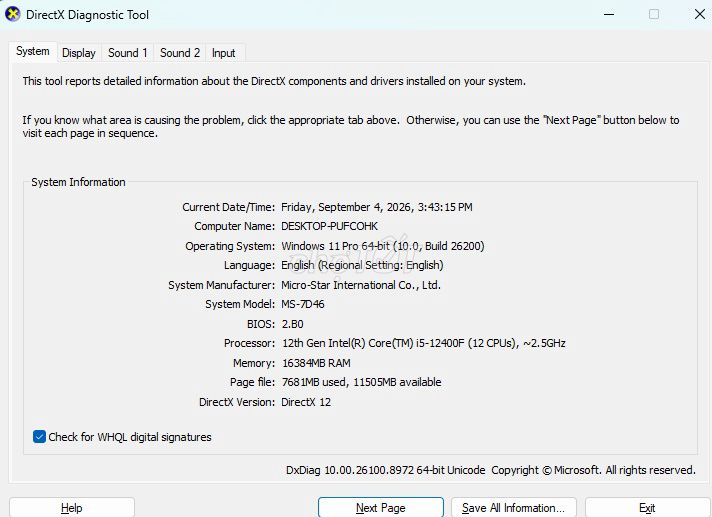Open the Display tab

click(x=79, y=53)
